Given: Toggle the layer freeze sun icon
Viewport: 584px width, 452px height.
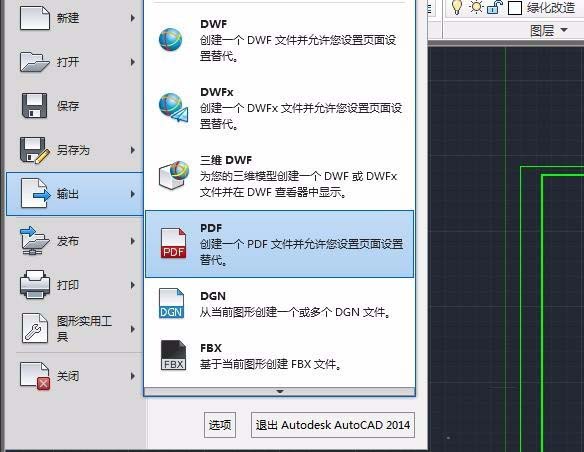Looking at the screenshot, I should pyautogui.click(x=476, y=7).
